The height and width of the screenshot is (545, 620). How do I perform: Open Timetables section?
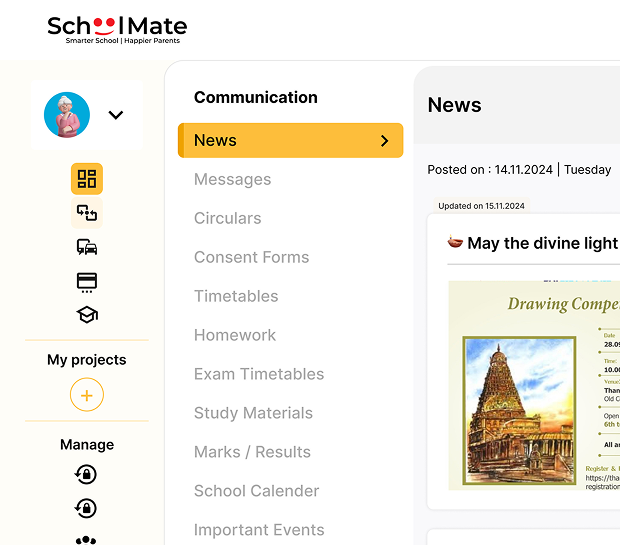click(236, 296)
